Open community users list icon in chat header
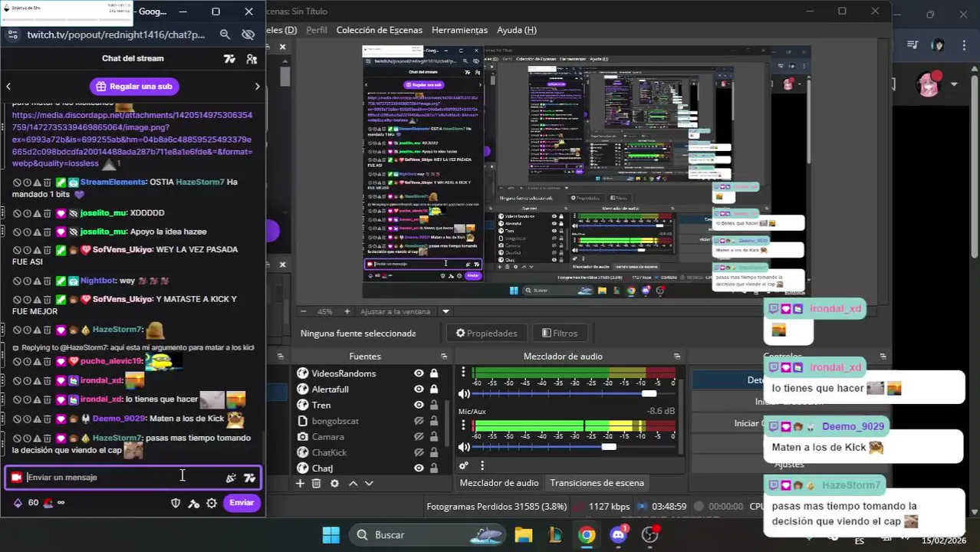Image resolution: width=980 pixels, height=552 pixels. tap(252, 58)
